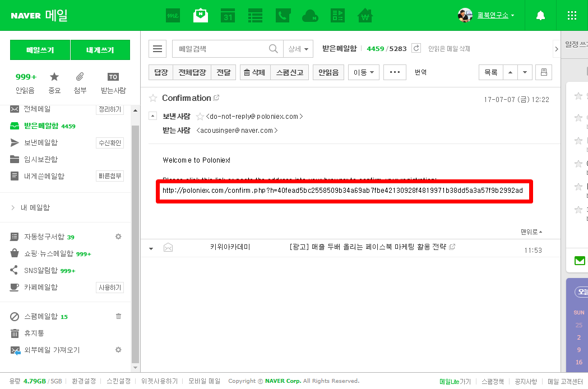Go to next mail with down arrow
The width and height of the screenshot is (588, 389).
(x=525, y=72)
